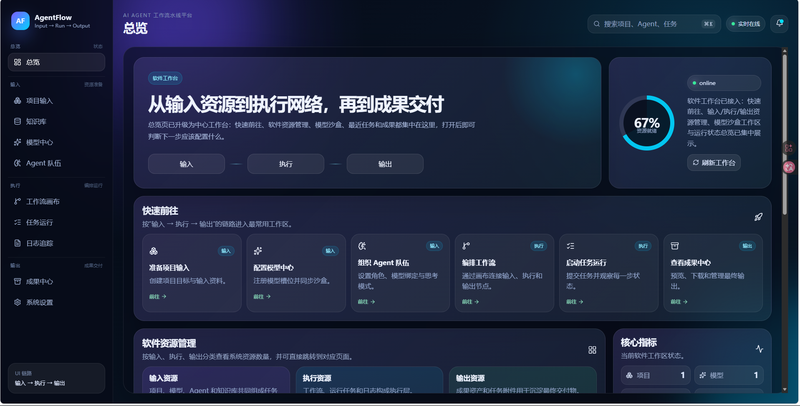Click the icon on 准备项目输入 card
Image resolution: width=800 pixels, height=406 pixels.
click(154, 251)
